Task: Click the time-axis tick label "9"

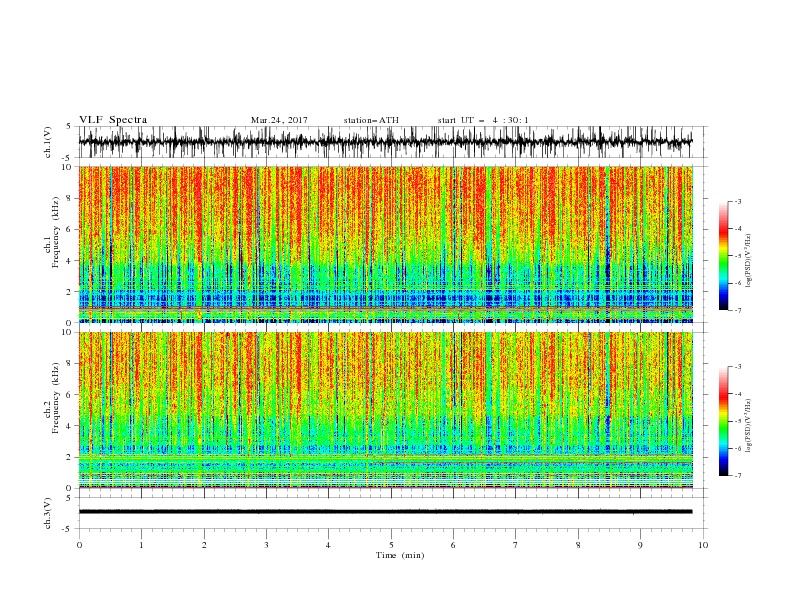Action: 640,545
